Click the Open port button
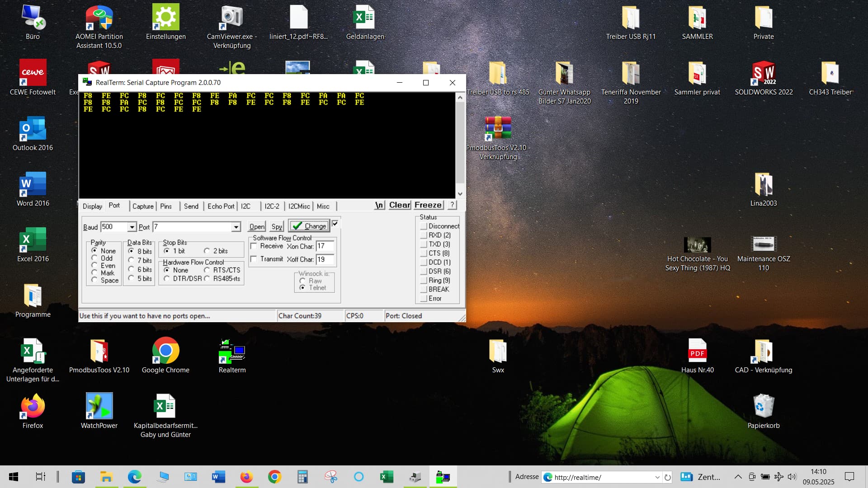868x488 pixels. point(257,226)
